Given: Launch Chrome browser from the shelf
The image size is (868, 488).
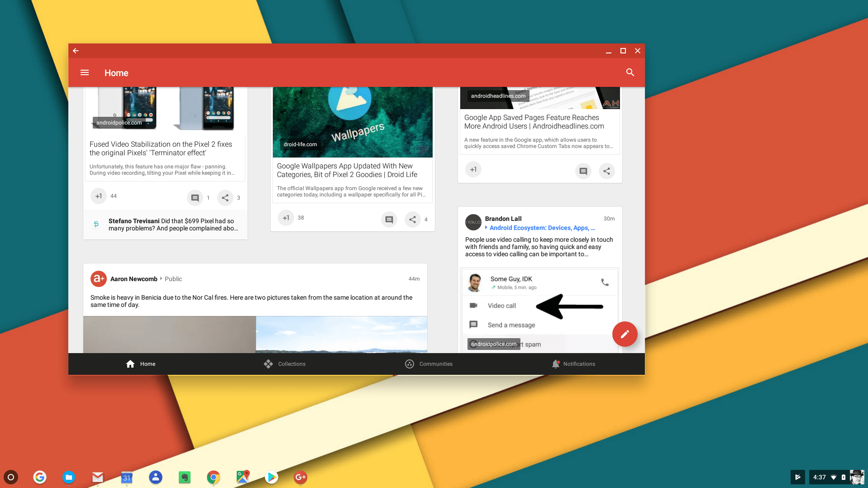Looking at the screenshot, I should coord(214,477).
